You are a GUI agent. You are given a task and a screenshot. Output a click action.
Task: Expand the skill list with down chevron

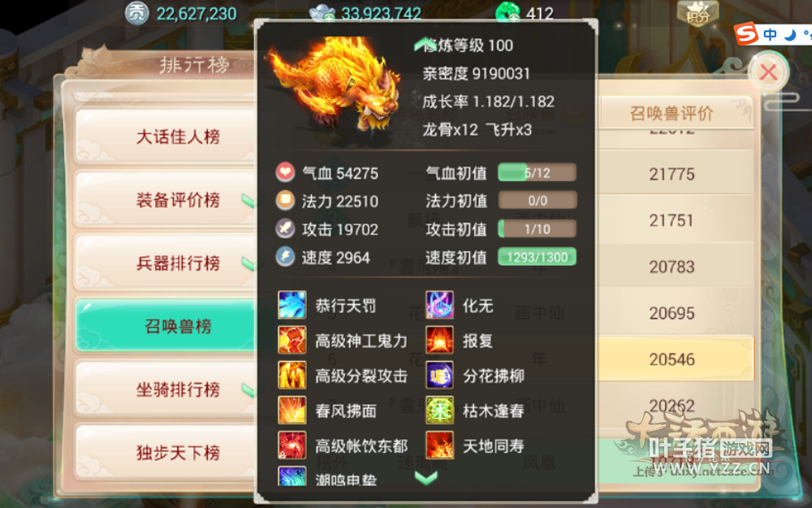(426, 478)
